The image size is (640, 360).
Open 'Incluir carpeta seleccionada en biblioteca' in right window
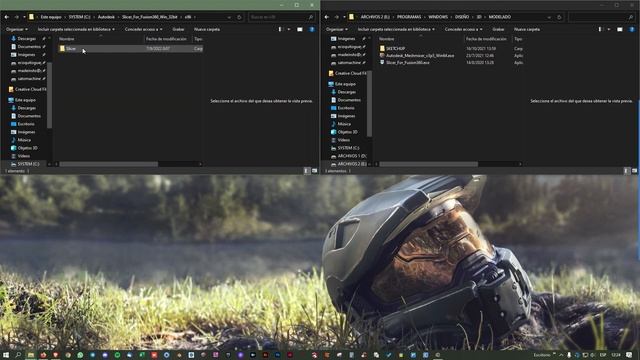396,29
